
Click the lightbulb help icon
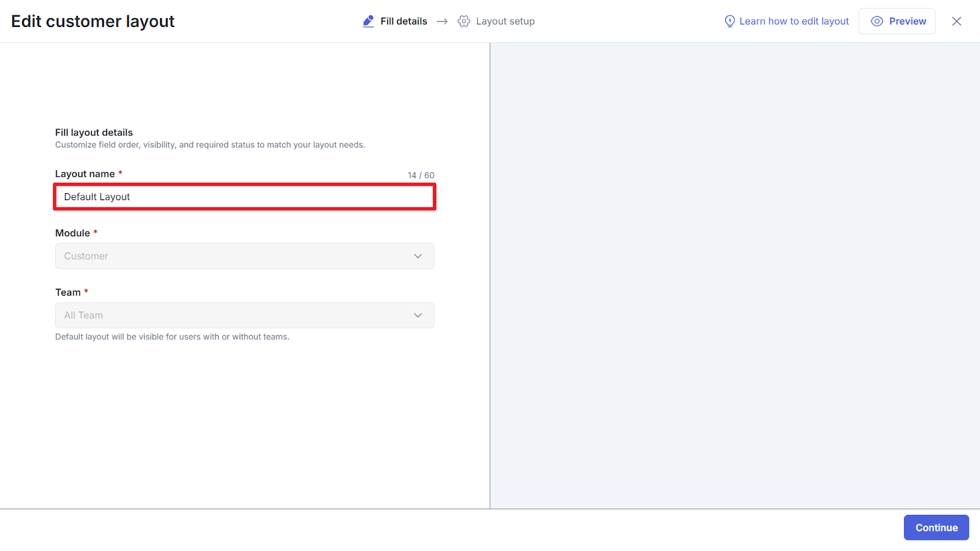729,21
